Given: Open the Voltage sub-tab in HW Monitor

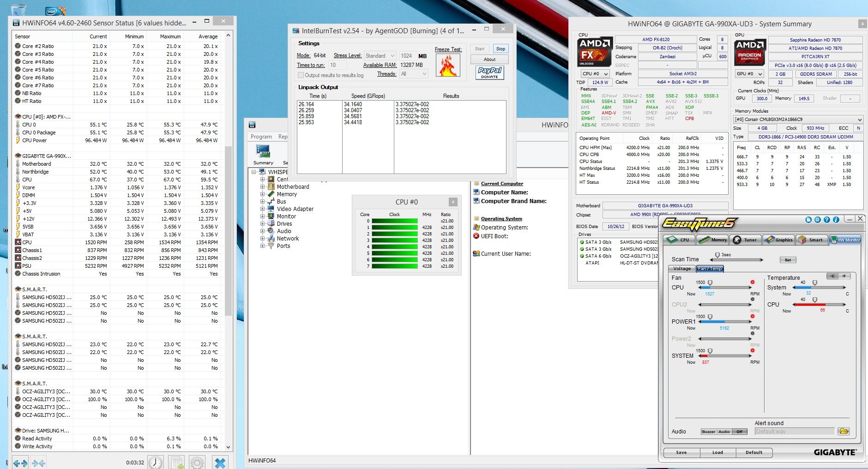Looking at the screenshot, I should click(682, 269).
